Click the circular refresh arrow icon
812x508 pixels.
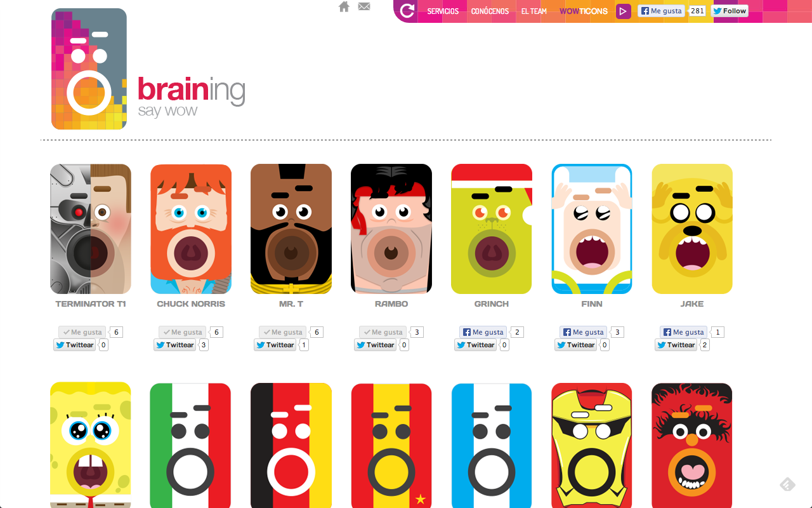point(407,10)
